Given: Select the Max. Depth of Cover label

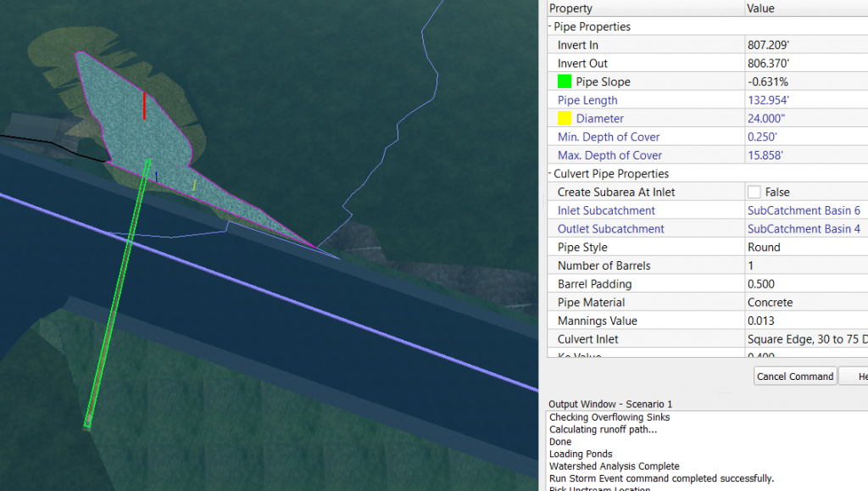Looking at the screenshot, I should [x=609, y=155].
